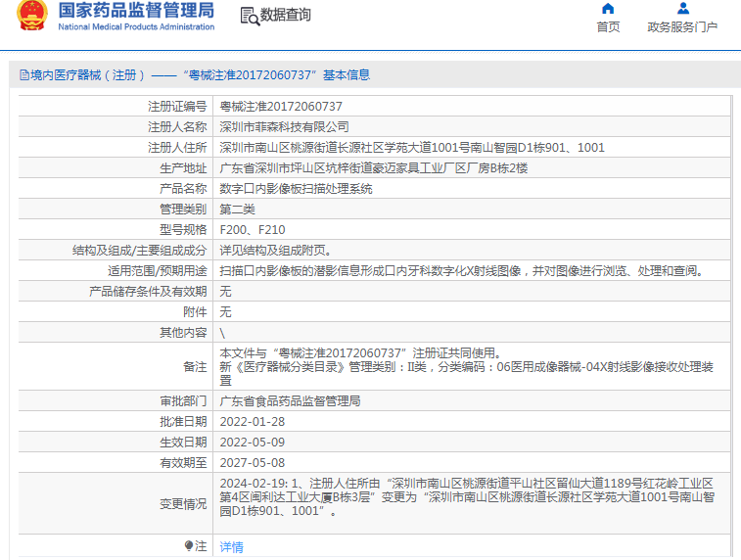This screenshot has height=560, width=741.
Task: Select approving department 广东省食品药品监督管理局
Action: pos(290,401)
